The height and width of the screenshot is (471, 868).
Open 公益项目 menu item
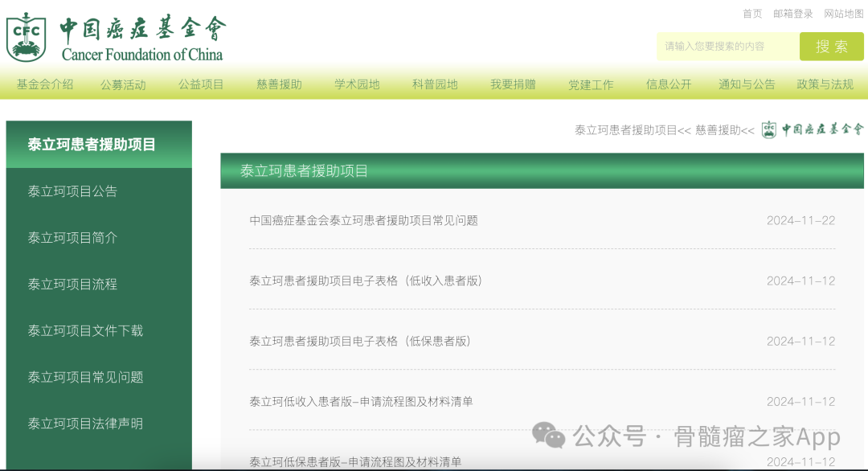tap(201, 84)
